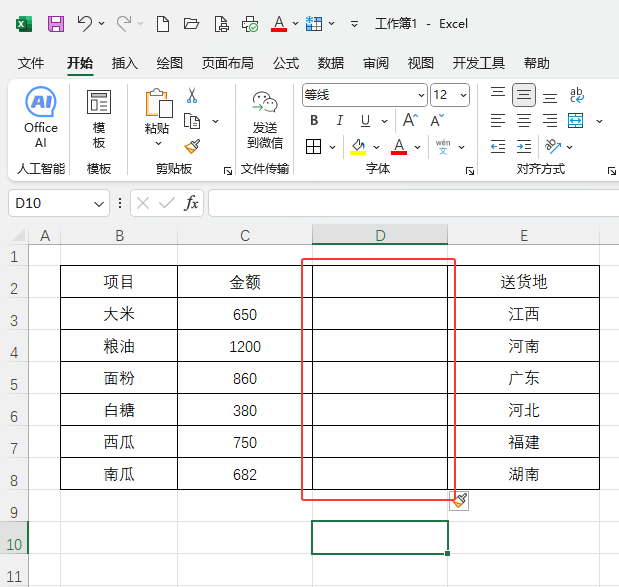Click the text Orientation icon
Screen dimensions: 619x587
point(553,146)
